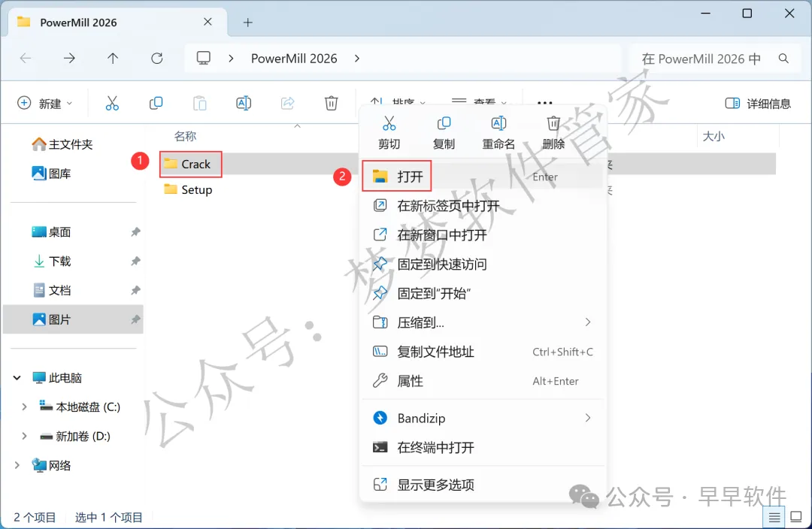Choose Properties (属性) in context menu
Screen dimensions: 812x529
(482, 381)
